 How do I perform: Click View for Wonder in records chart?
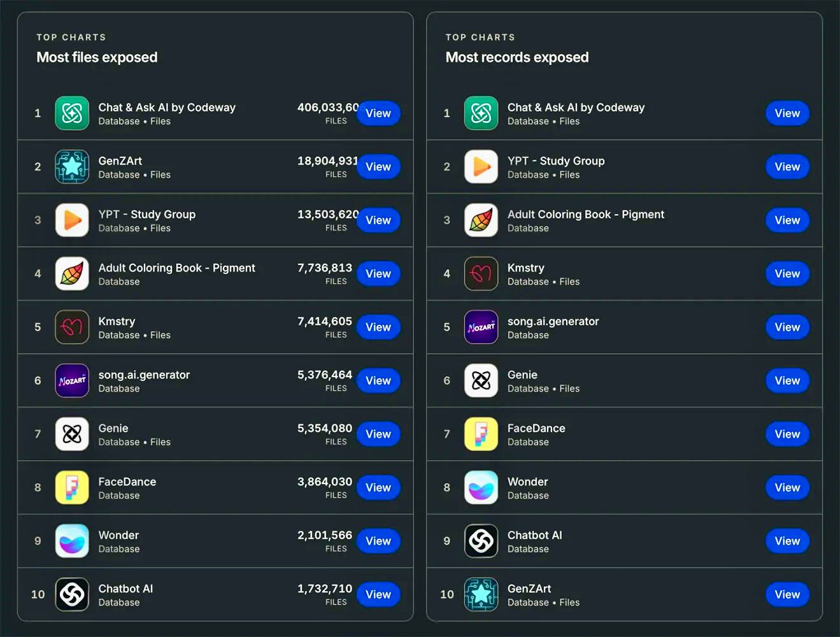point(787,487)
